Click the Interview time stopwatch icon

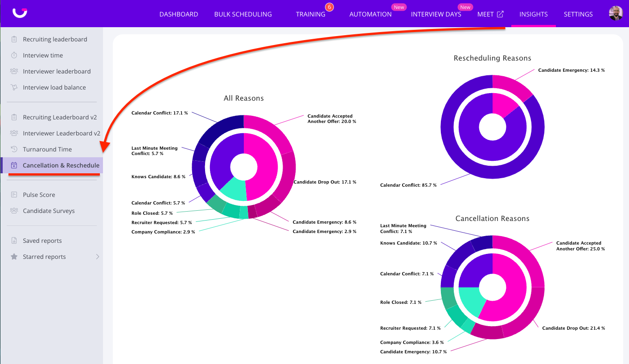[x=14, y=55]
